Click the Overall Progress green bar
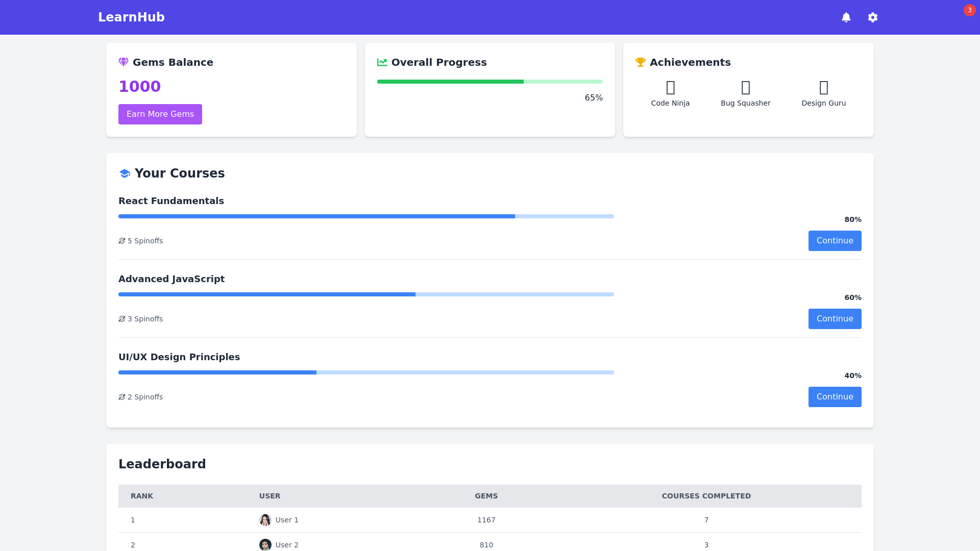 click(490, 82)
